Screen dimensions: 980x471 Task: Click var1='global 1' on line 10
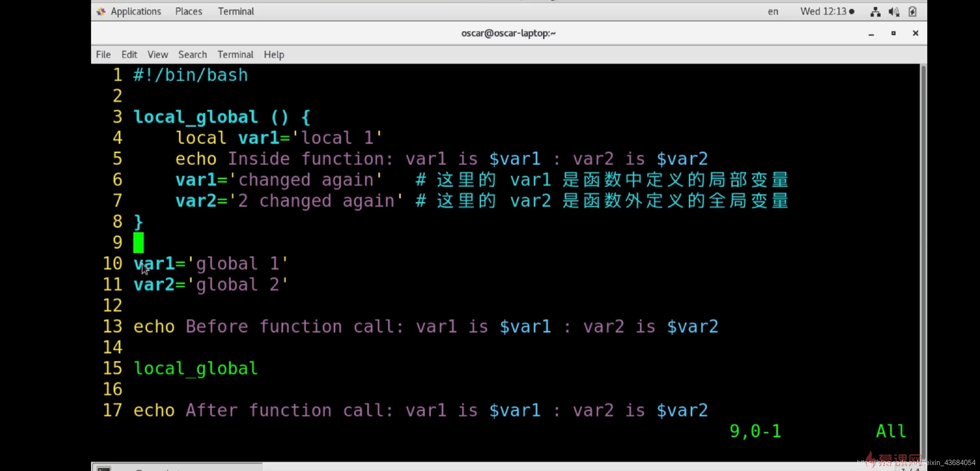click(x=211, y=263)
